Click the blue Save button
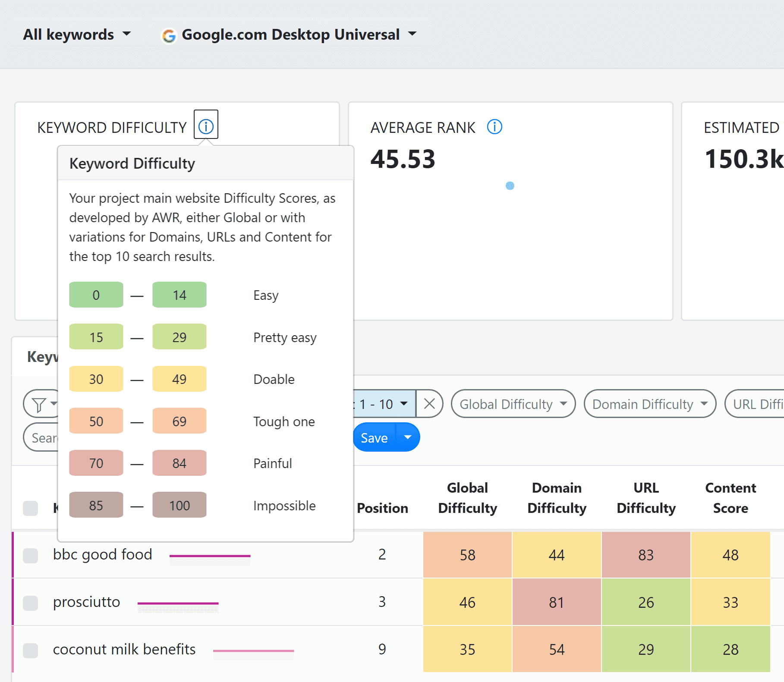The image size is (784, 682). [374, 437]
